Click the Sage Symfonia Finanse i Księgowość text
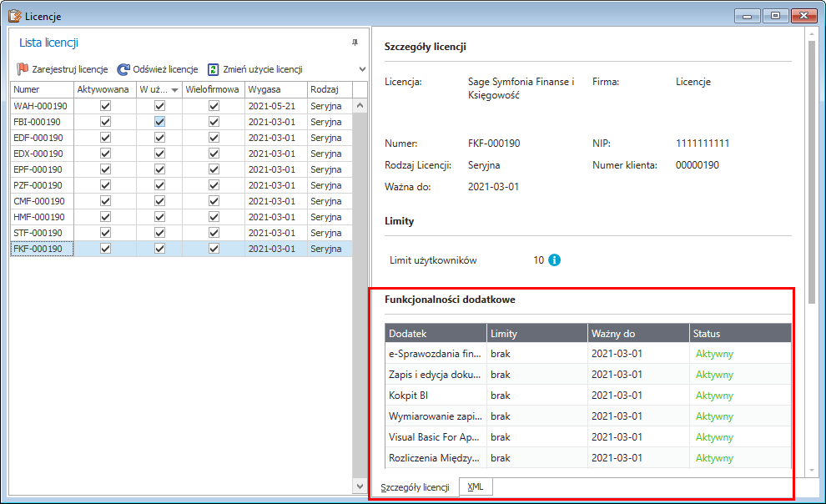 [521, 88]
